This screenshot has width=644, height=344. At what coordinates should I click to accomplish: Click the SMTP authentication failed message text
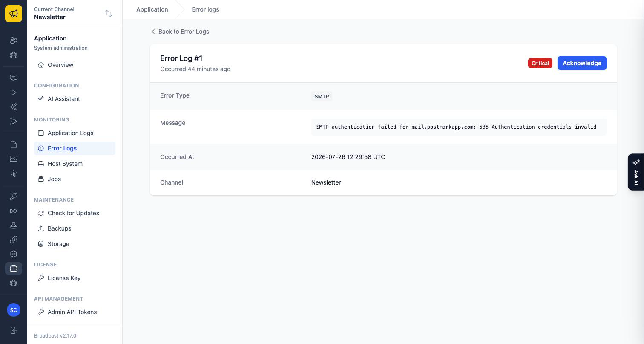tap(456, 127)
